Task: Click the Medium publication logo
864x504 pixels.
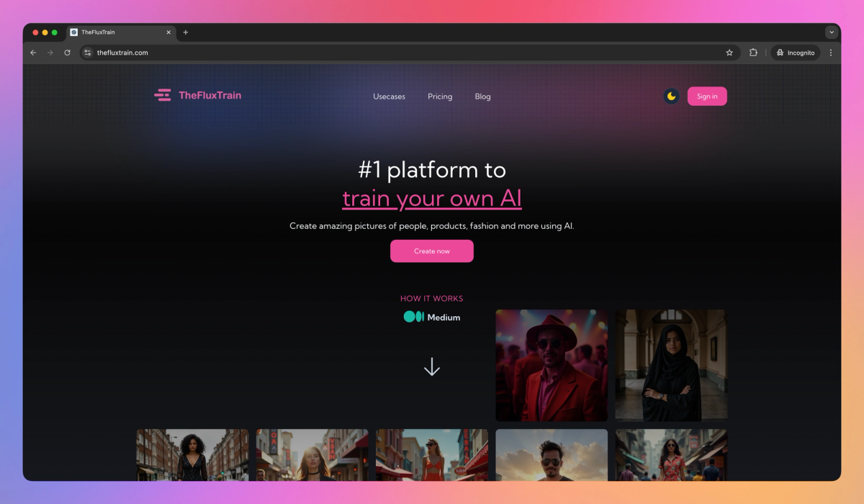Action: [432, 317]
